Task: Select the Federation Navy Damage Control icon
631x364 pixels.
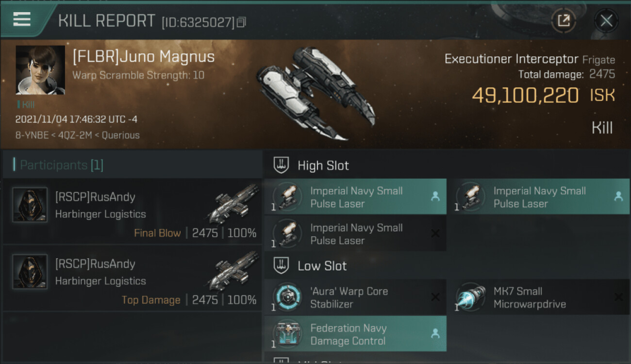Action: click(287, 333)
